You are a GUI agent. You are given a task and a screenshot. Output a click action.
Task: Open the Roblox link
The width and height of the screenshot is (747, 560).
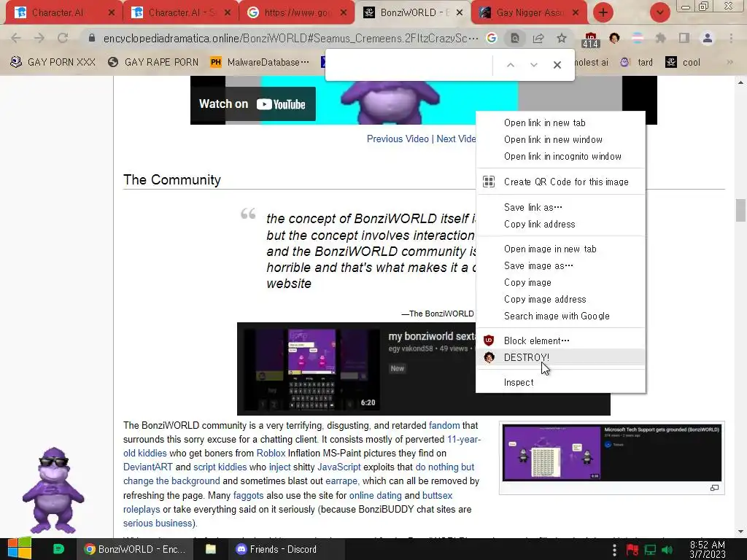271,453
